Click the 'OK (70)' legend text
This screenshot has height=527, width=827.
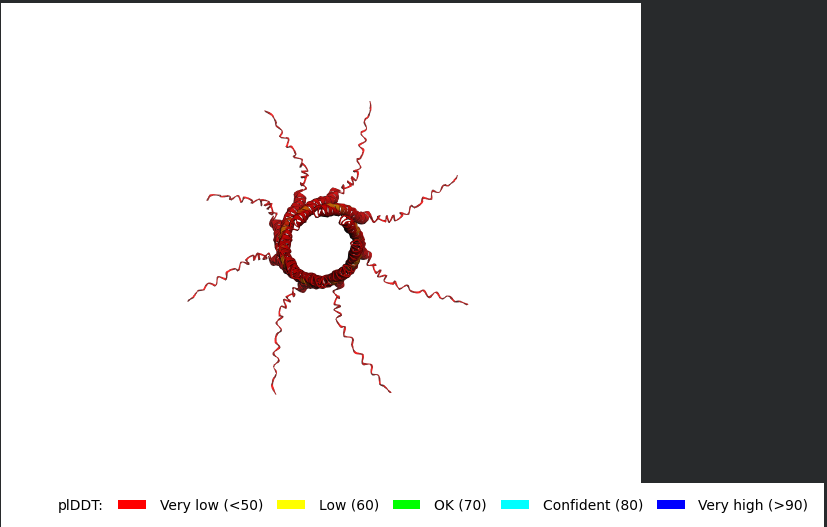click(460, 505)
